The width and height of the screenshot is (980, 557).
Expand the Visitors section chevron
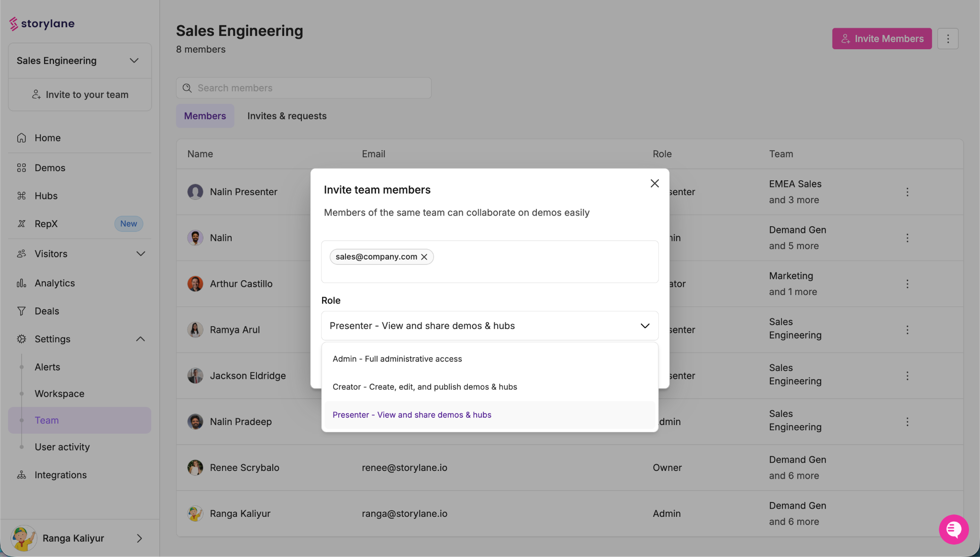click(x=141, y=254)
